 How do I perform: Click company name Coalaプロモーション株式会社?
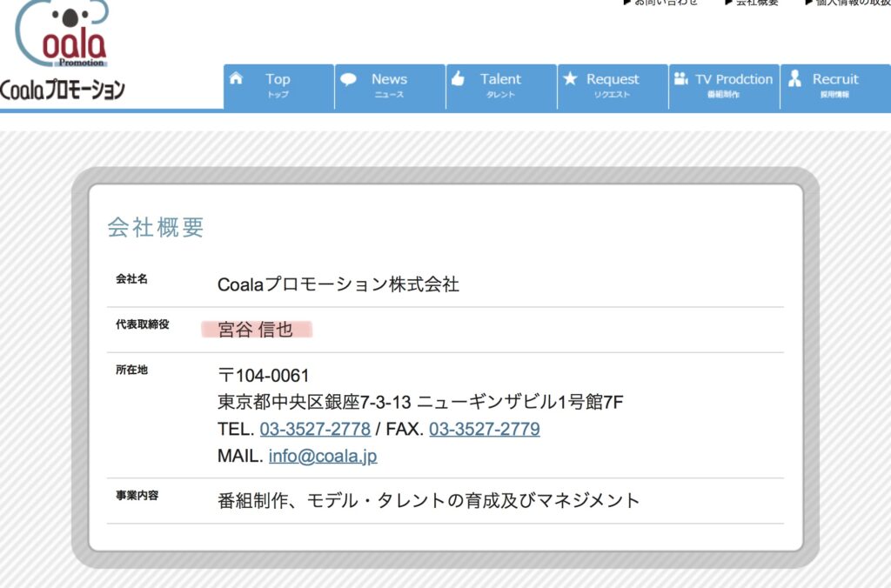[338, 284]
